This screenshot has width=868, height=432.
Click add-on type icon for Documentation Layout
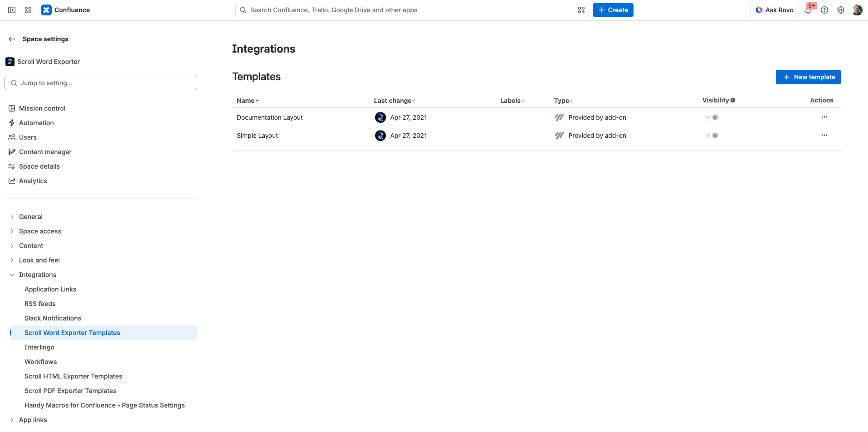click(x=559, y=117)
